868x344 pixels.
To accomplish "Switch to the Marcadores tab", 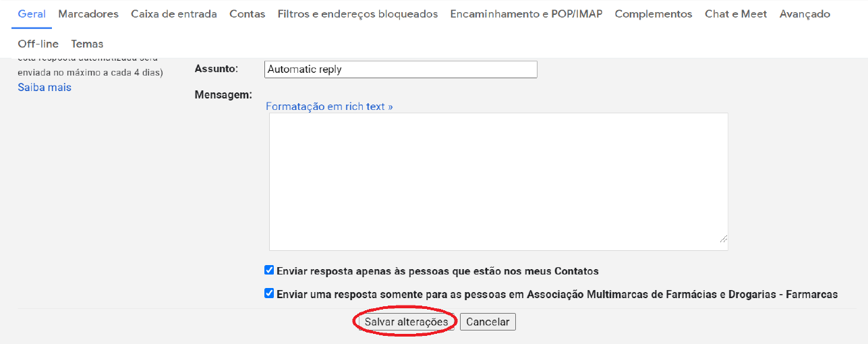I will 88,14.
